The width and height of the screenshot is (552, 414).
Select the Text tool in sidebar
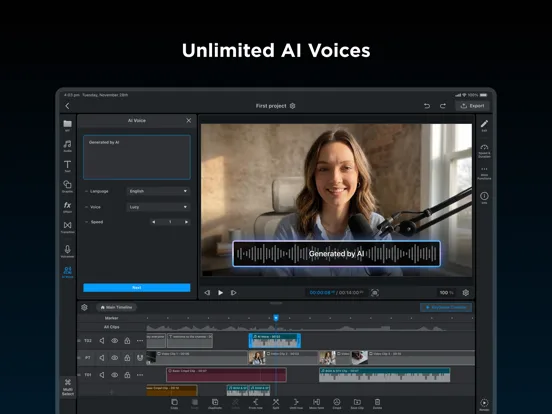click(67, 166)
